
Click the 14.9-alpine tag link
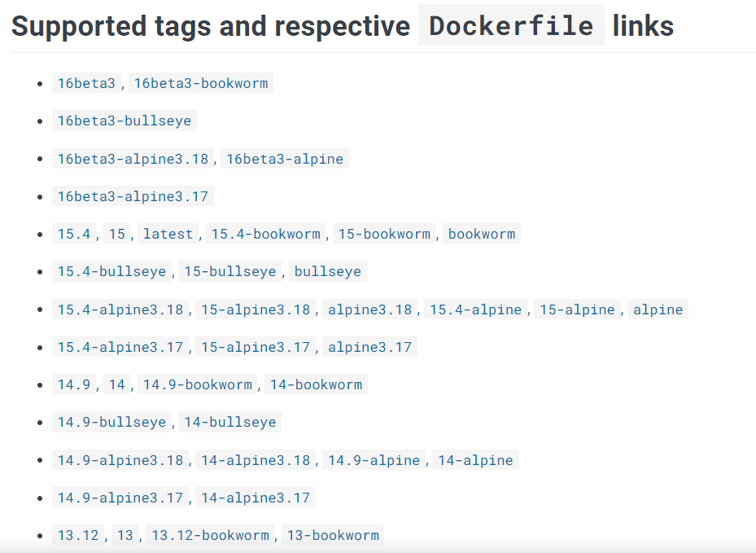point(374,461)
